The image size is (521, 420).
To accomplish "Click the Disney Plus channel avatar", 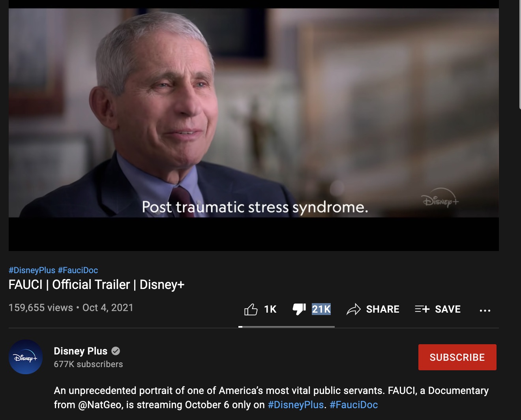I will (x=26, y=357).
